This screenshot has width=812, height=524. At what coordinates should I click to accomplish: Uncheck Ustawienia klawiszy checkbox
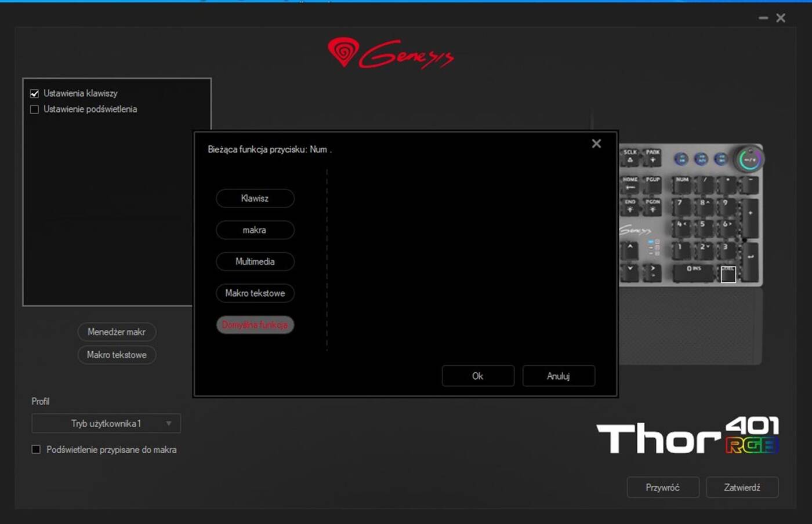click(x=35, y=94)
